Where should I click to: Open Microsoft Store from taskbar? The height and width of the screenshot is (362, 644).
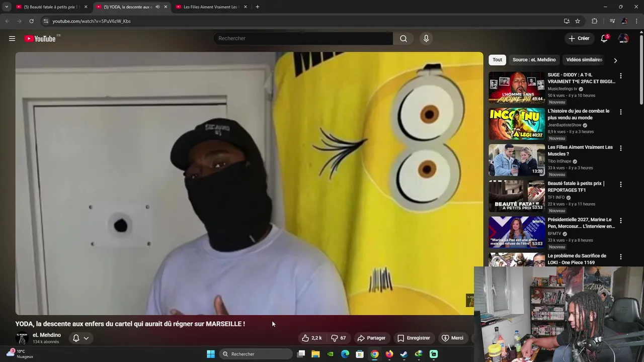click(360, 354)
